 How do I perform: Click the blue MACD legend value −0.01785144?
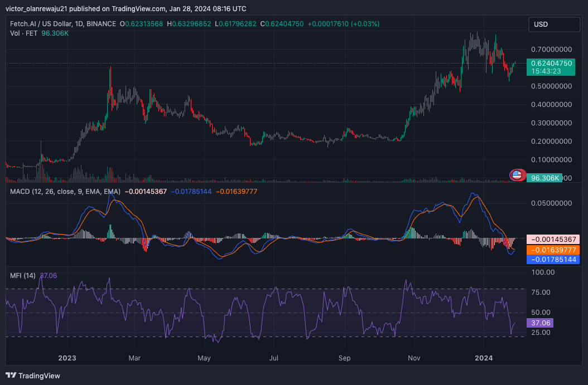pyautogui.click(x=191, y=191)
